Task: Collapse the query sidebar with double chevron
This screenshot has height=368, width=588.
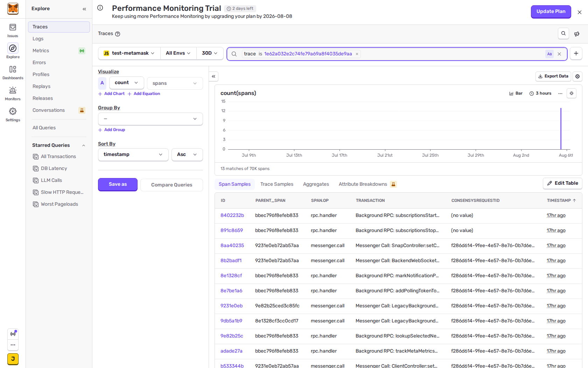Action: click(x=213, y=76)
